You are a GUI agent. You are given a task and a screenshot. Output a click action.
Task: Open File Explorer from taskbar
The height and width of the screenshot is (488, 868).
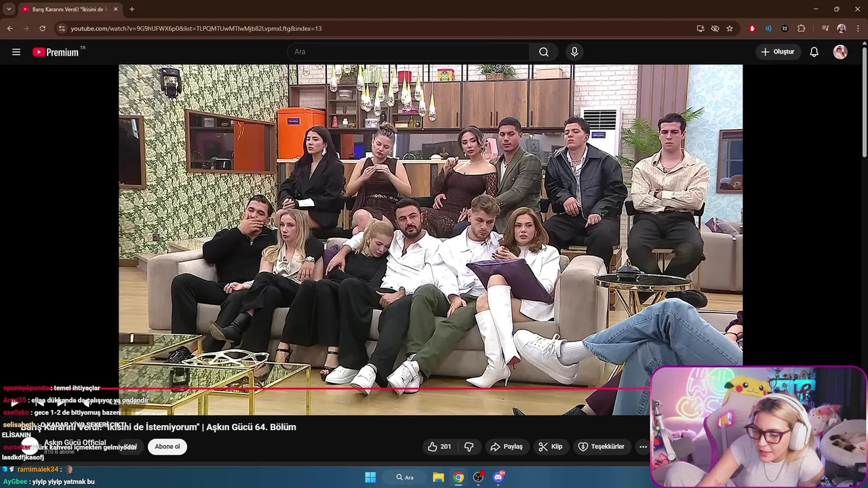pyautogui.click(x=438, y=477)
